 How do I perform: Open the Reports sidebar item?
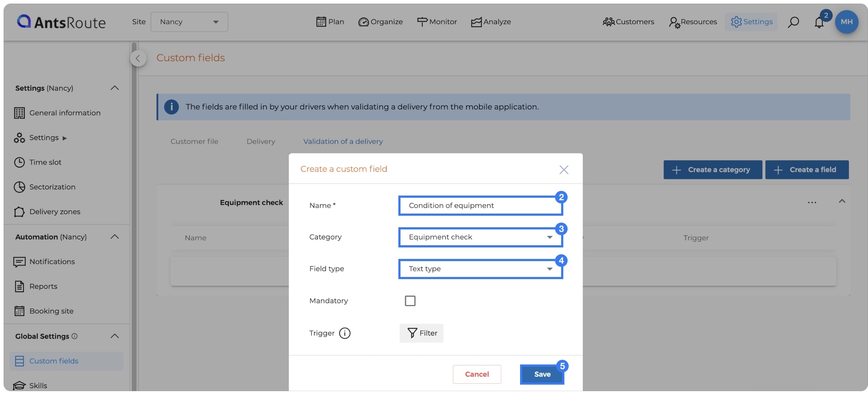coord(35,286)
